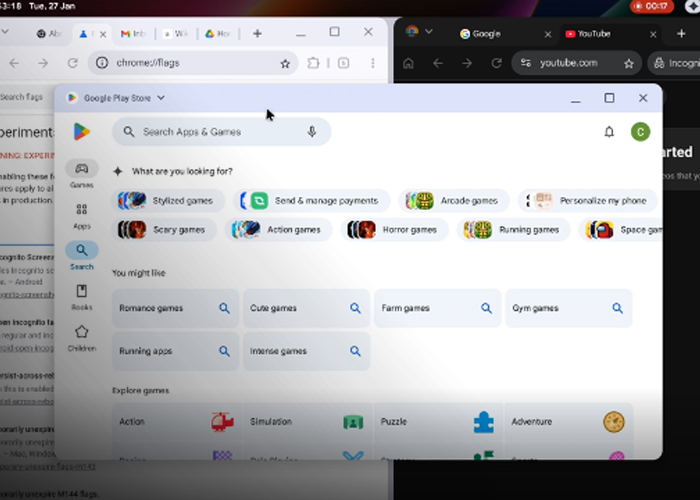Expand tab search chevron in flags window

[5, 32]
